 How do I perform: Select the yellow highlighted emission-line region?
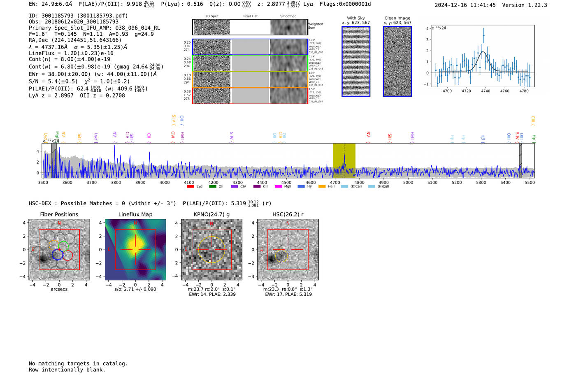(x=344, y=161)
